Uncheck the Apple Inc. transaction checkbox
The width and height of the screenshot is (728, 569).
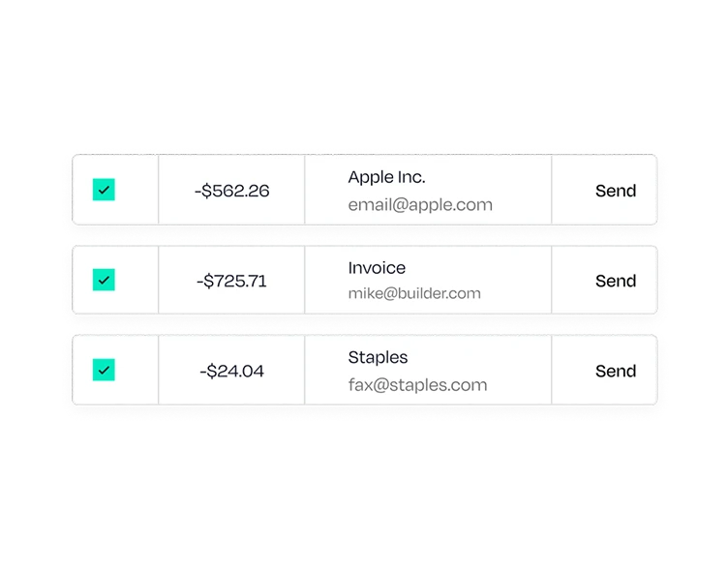click(104, 190)
